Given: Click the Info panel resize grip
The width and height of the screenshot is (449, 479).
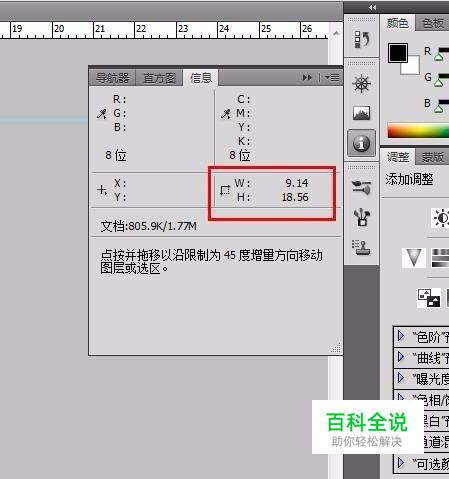Looking at the screenshot, I should pos(336,348).
